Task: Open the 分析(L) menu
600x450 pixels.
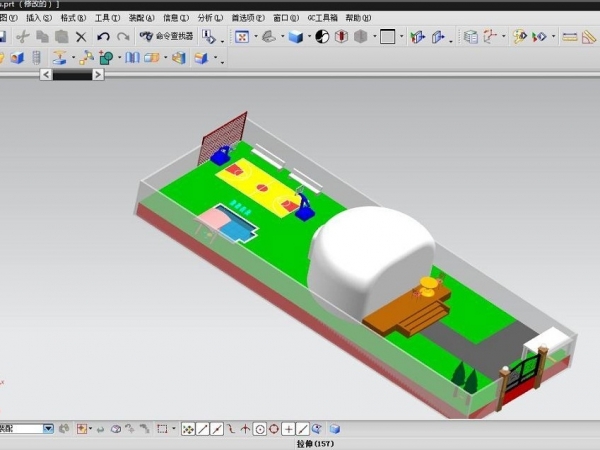Action: click(x=211, y=18)
